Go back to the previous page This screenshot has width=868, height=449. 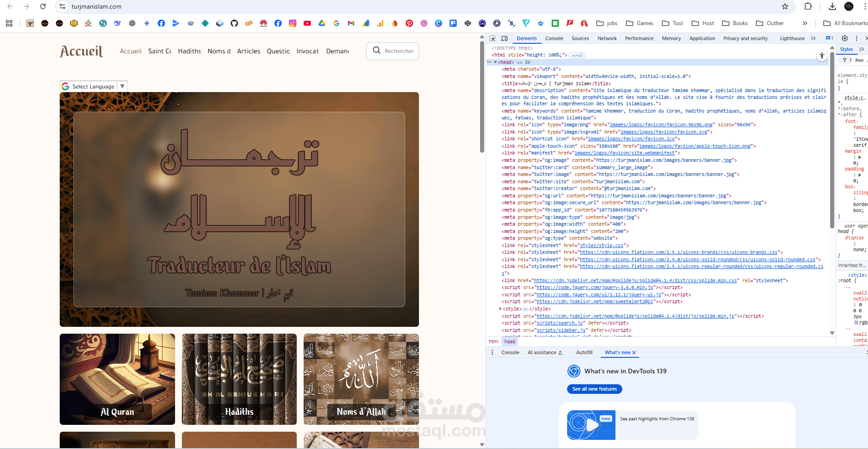coord(10,6)
